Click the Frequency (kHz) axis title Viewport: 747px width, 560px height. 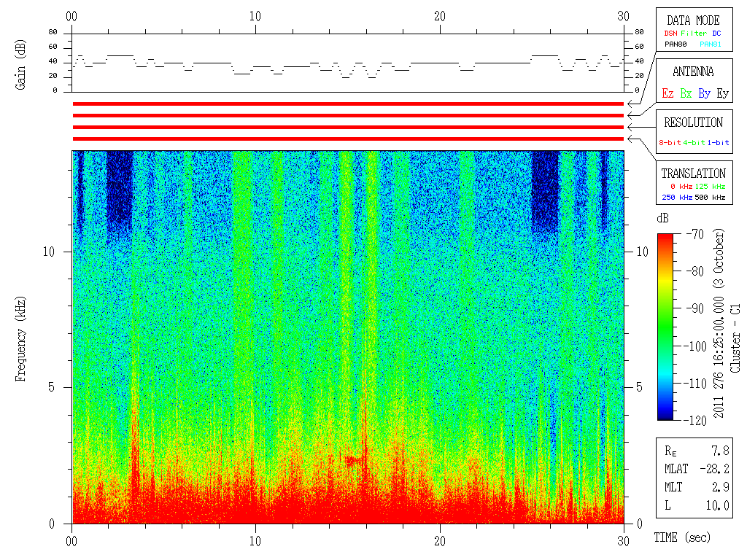[20, 339]
